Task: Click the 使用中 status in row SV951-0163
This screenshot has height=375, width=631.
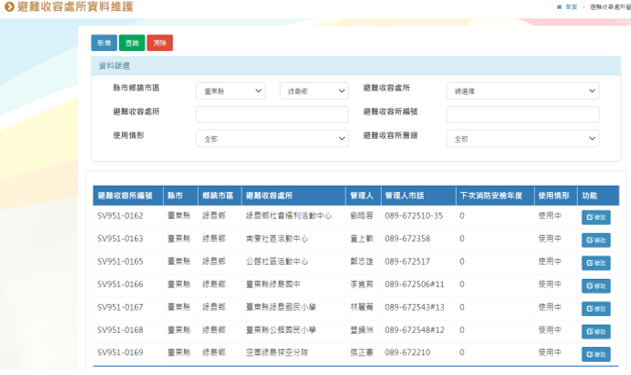Action: 550,239
